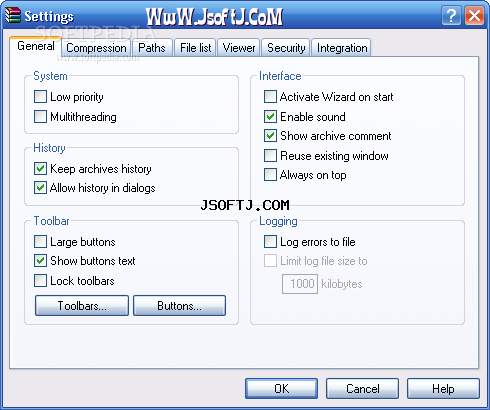Select the File list tab

[x=195, y=48]
